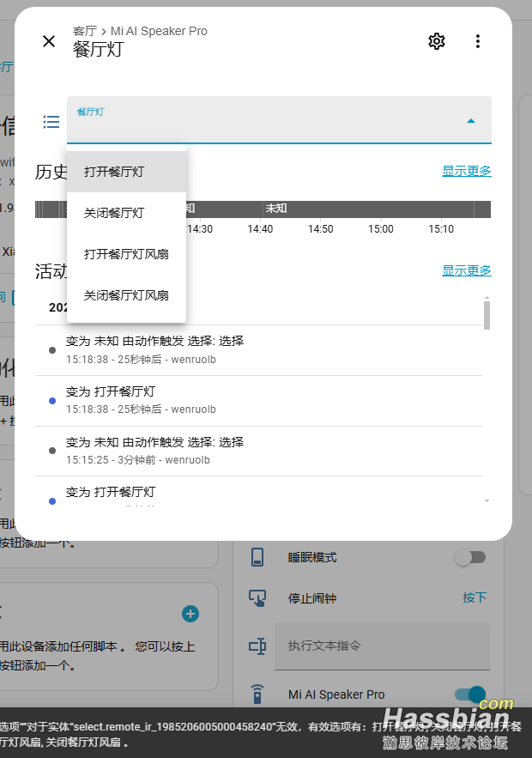
Task: Select option 关闭餐厅灯风扇
Action: click(127, 295)
